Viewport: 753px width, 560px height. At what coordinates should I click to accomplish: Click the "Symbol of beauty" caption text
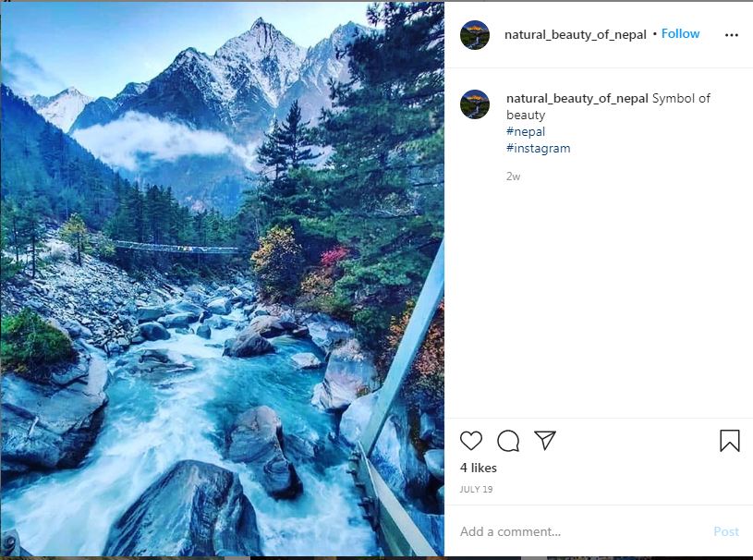click(x=681, y=99)
